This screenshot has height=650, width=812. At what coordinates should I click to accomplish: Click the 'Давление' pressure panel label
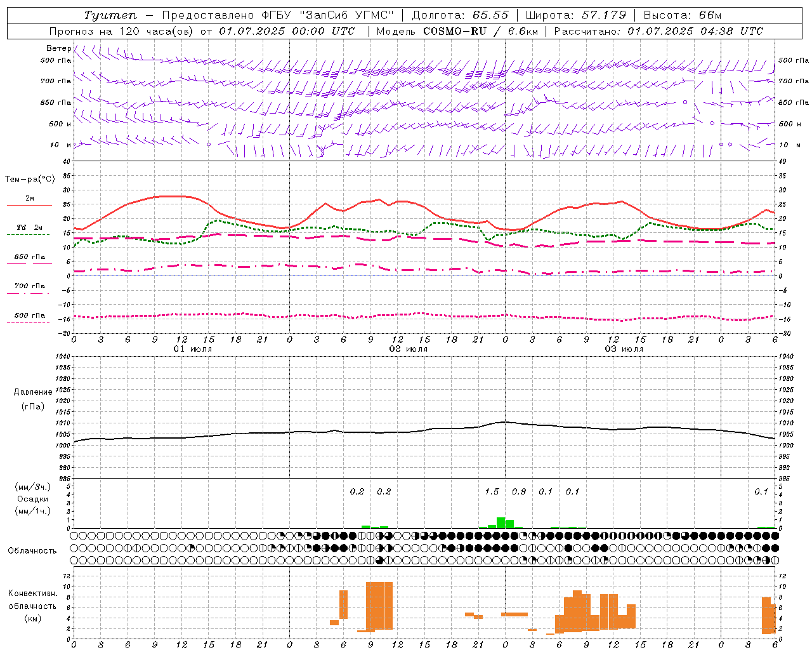point(33,392)
